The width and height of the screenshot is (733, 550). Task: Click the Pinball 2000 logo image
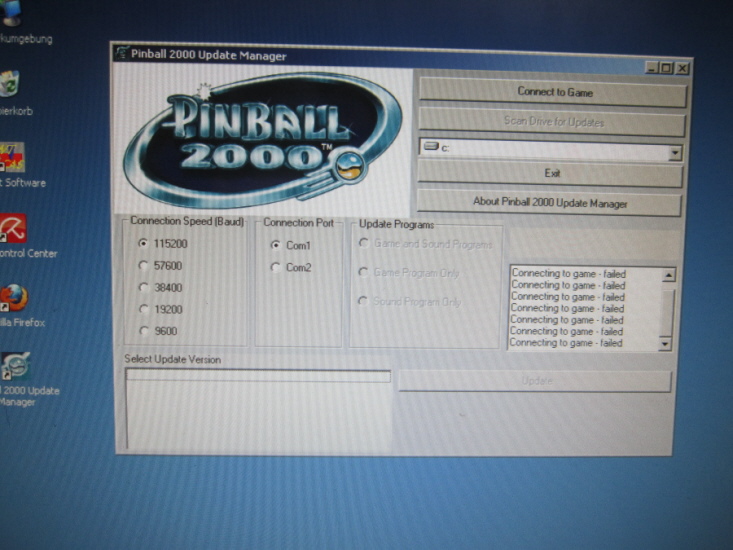[x=263, y=140]
